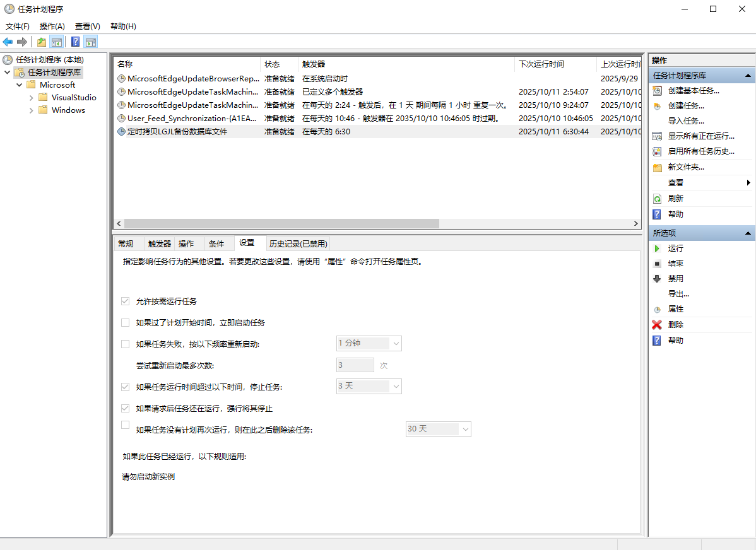Click the 导入任务... action
The width and height of the screenshot is (756, 550).
(x=685, y=121)
